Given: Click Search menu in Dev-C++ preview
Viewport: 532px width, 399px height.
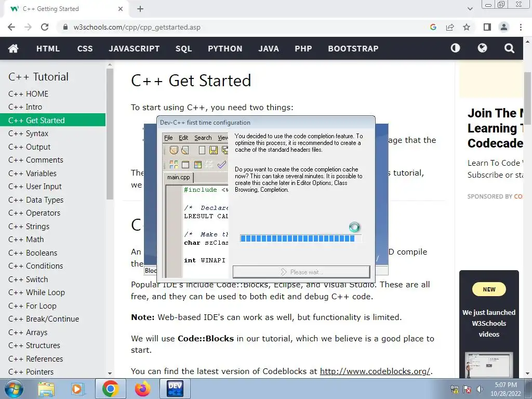Looking at the screenshot, I should click(203, 138).
